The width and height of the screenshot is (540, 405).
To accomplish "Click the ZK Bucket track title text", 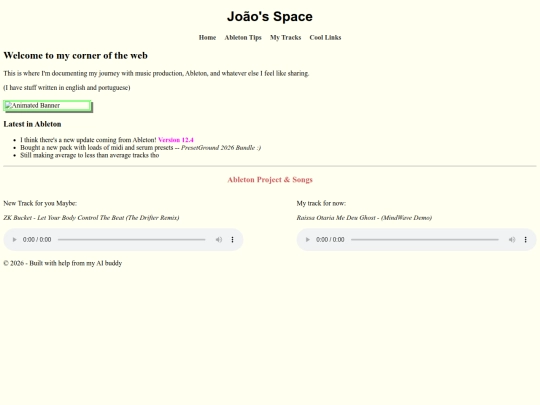I will tap(91, 218).
